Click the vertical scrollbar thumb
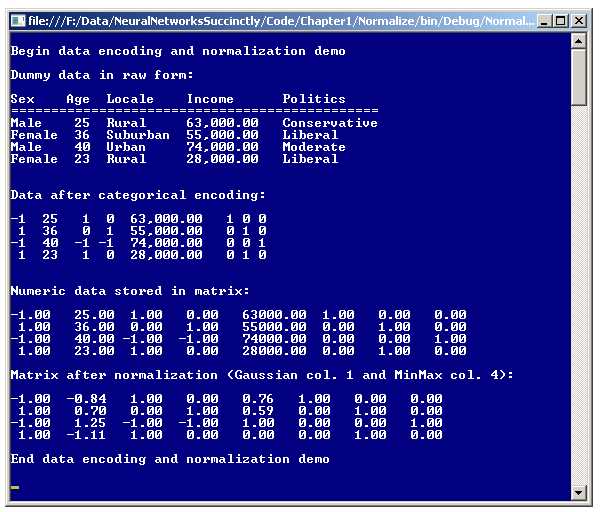 click(x=579, y=77)
